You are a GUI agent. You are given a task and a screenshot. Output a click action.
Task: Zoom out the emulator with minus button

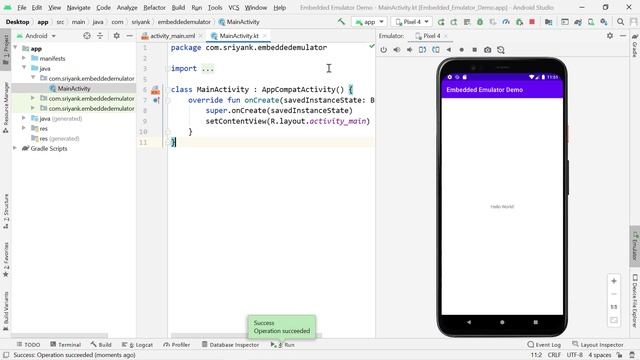coord(614,294)
